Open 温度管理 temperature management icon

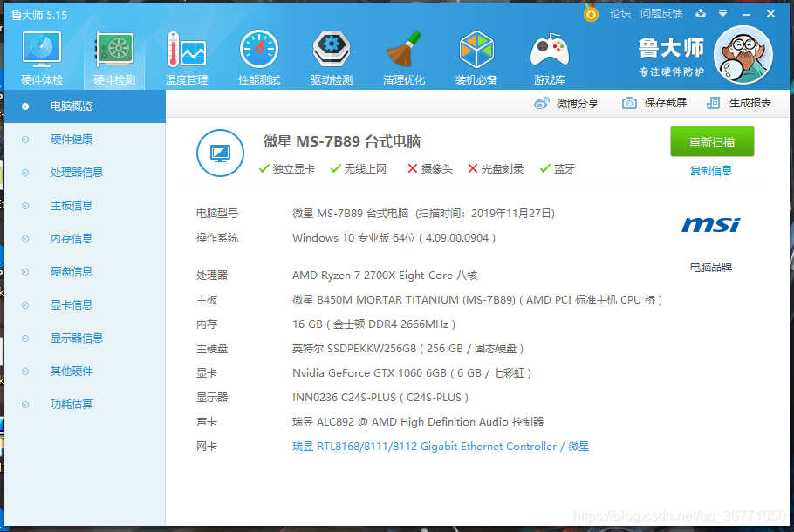[x=187, y=58]
